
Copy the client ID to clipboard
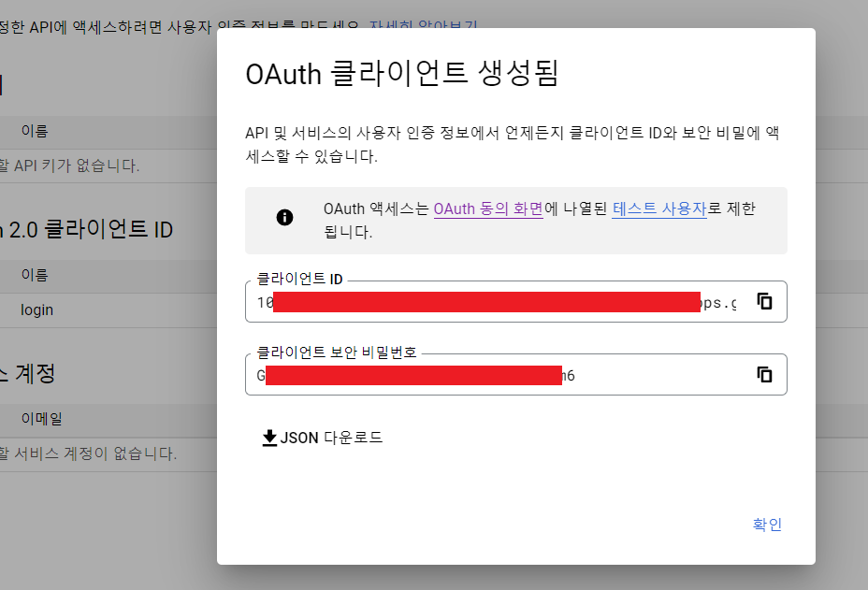(x=764, y=302)
